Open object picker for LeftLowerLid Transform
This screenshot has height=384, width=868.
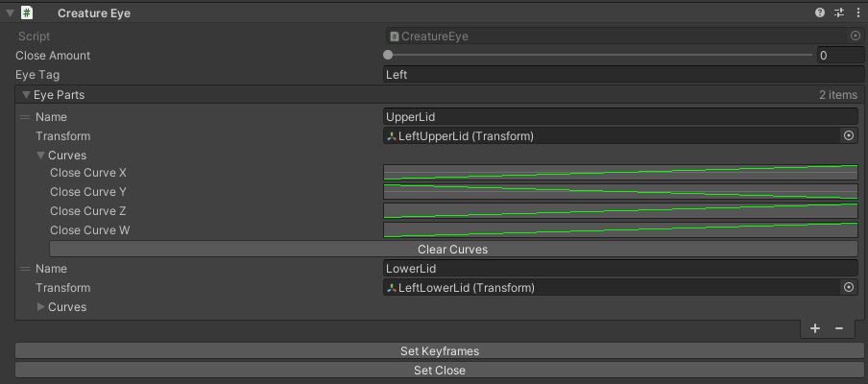click(849, 288)
